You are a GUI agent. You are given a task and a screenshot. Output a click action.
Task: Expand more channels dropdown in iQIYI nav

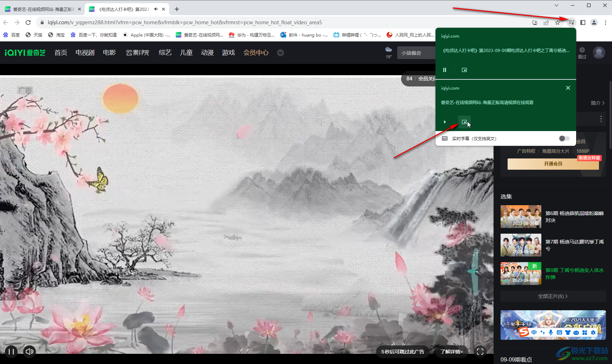(x=281, y=53)
